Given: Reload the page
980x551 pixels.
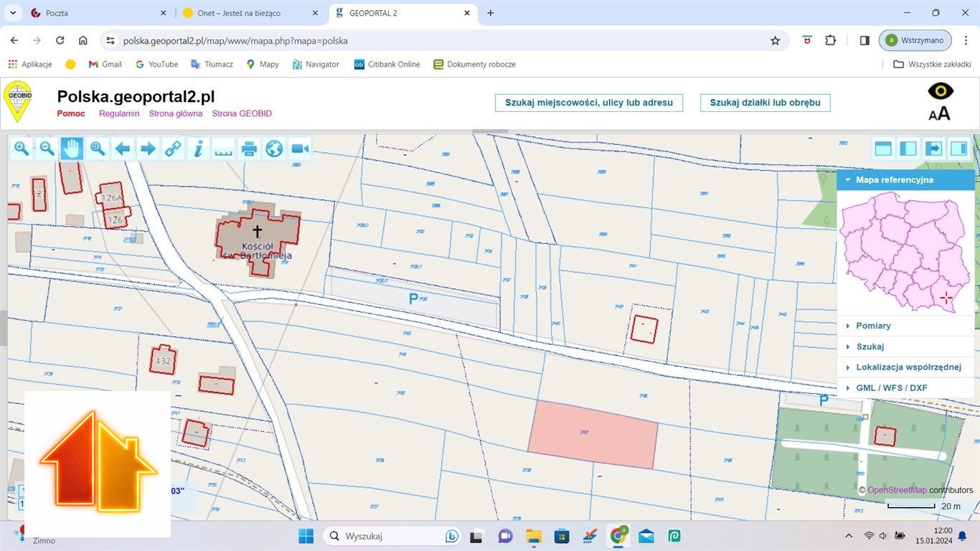Looking at the screenshot, I should click(x=60, y=41).
